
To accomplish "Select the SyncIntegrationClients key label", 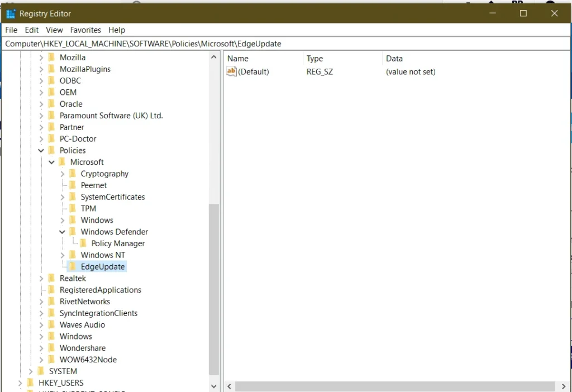I will pos(98,313).
